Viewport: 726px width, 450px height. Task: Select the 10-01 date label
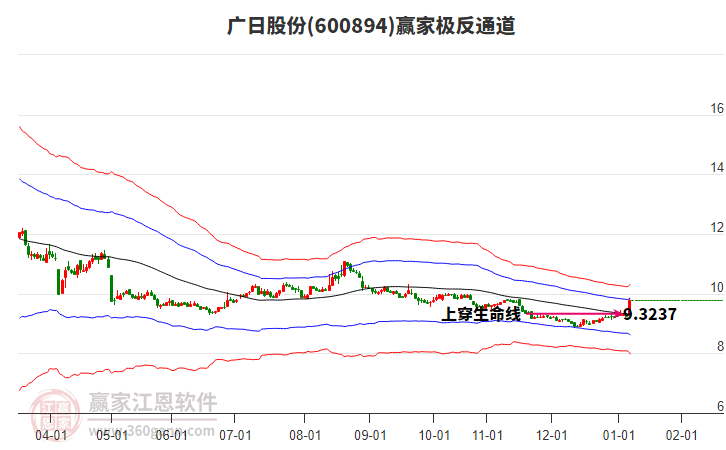tap(434, 435)
